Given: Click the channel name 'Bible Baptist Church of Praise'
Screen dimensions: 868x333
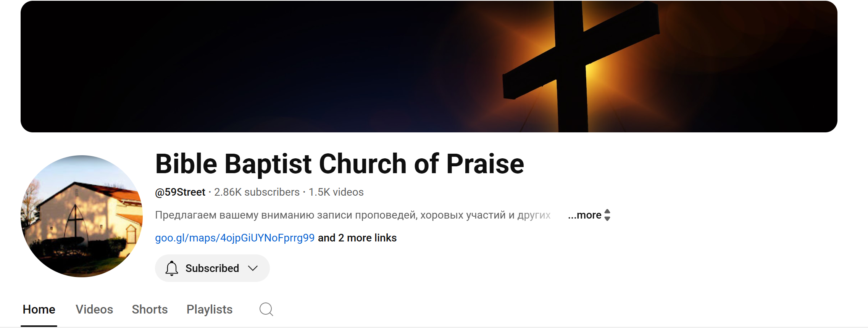Looking at the screenshot, I should 340,164.
